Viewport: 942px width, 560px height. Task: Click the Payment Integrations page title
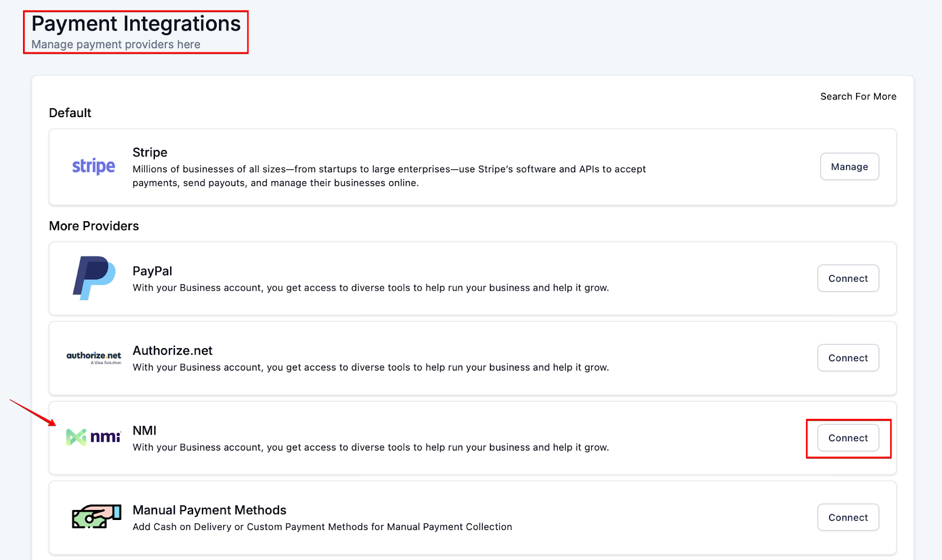(136, 24)
